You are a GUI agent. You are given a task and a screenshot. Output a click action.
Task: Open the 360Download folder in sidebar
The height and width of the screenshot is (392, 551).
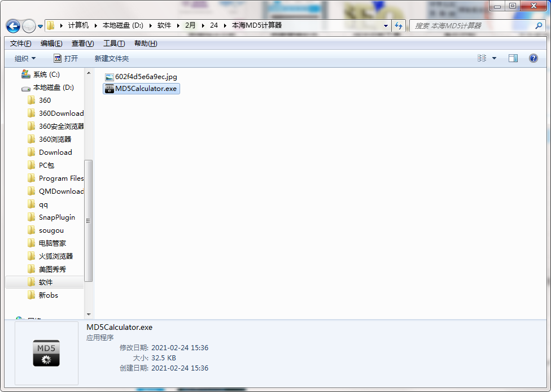(55, 113)
